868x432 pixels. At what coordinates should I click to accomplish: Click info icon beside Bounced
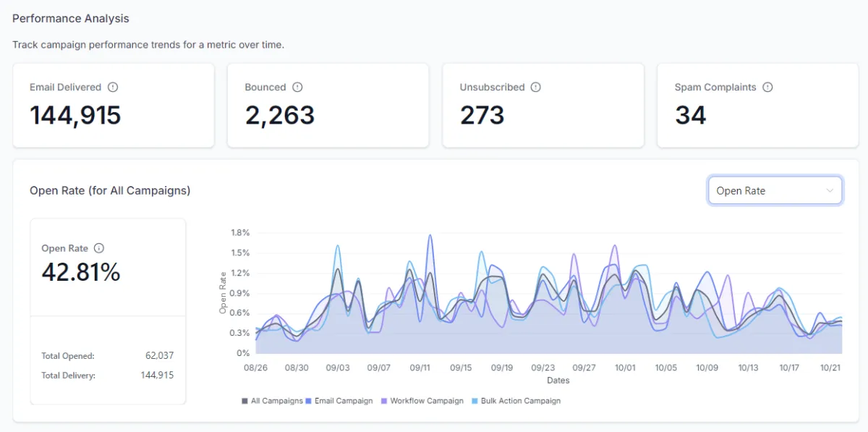(x=297, y=87)
